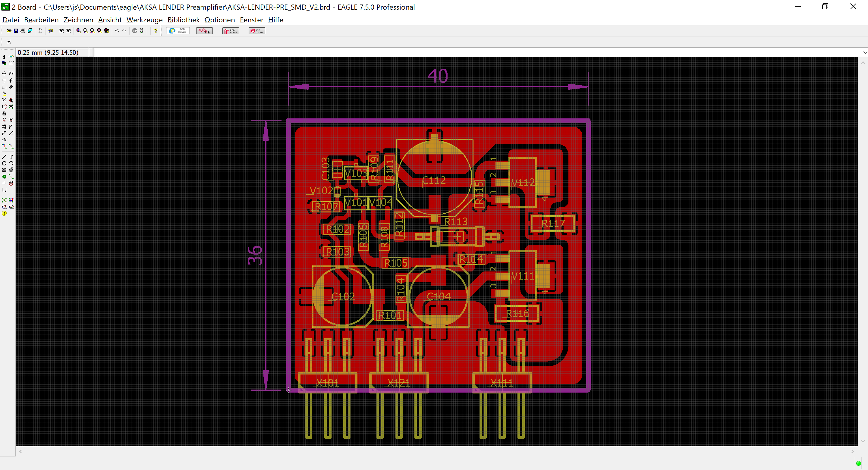Open a file with the Open icon
This screenshot has height=470, width=868.
click(x=9, y=31)
